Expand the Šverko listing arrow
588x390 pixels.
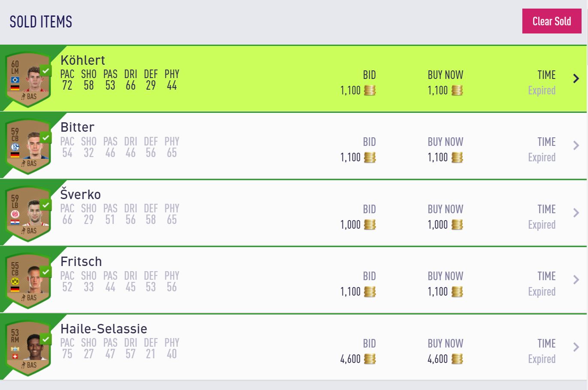[x=576, y=213]
